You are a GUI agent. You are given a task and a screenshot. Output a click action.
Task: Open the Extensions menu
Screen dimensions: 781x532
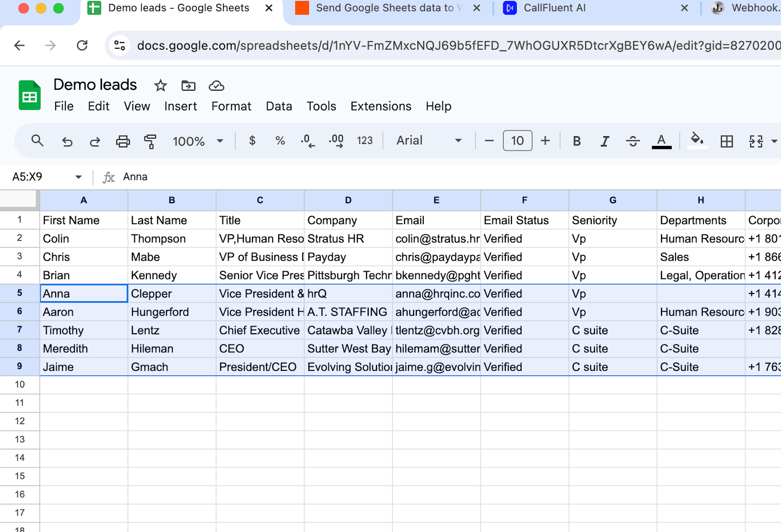(381, 106)
